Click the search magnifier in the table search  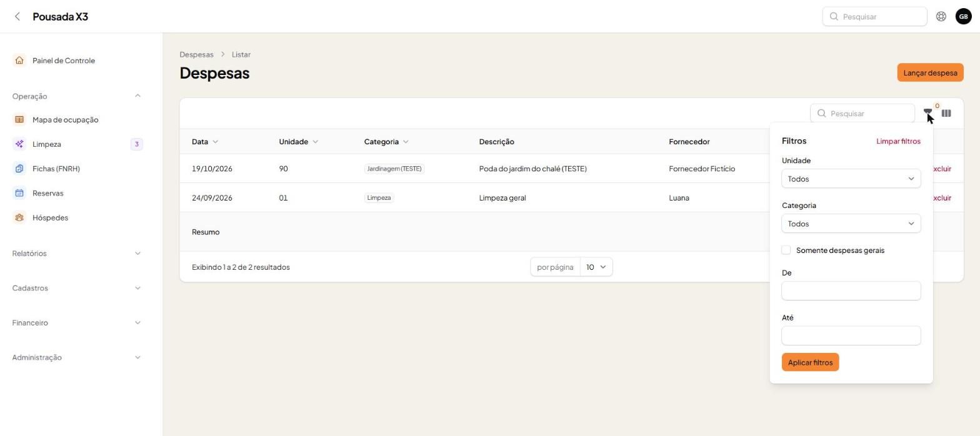822,113
